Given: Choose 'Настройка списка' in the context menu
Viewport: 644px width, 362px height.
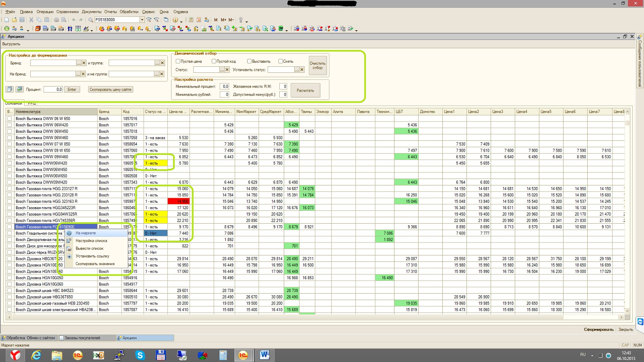Looking at the screenshot, I should coord(97,241).
